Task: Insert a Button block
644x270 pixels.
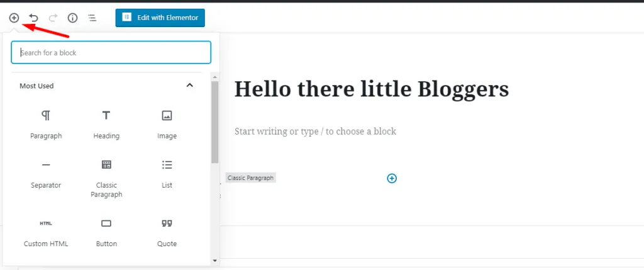Action: click(106, 232)
